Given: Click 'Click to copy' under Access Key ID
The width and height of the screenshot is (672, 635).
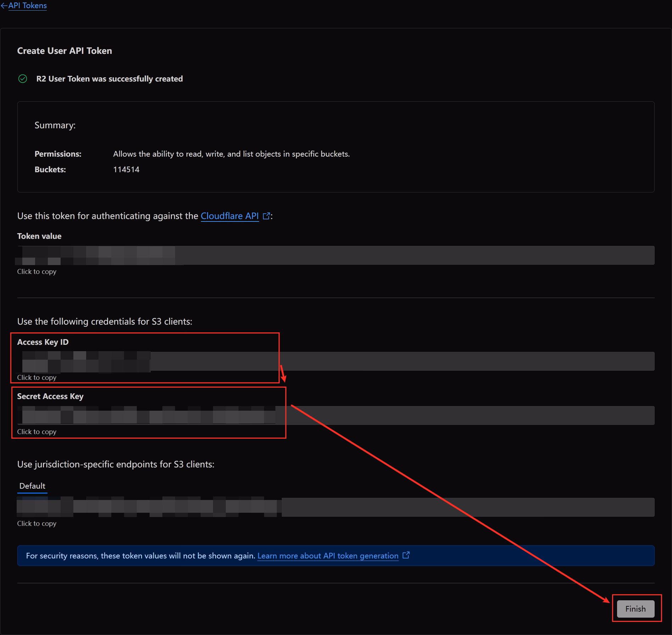Looking at the screenshot, I should coord(37,377).
